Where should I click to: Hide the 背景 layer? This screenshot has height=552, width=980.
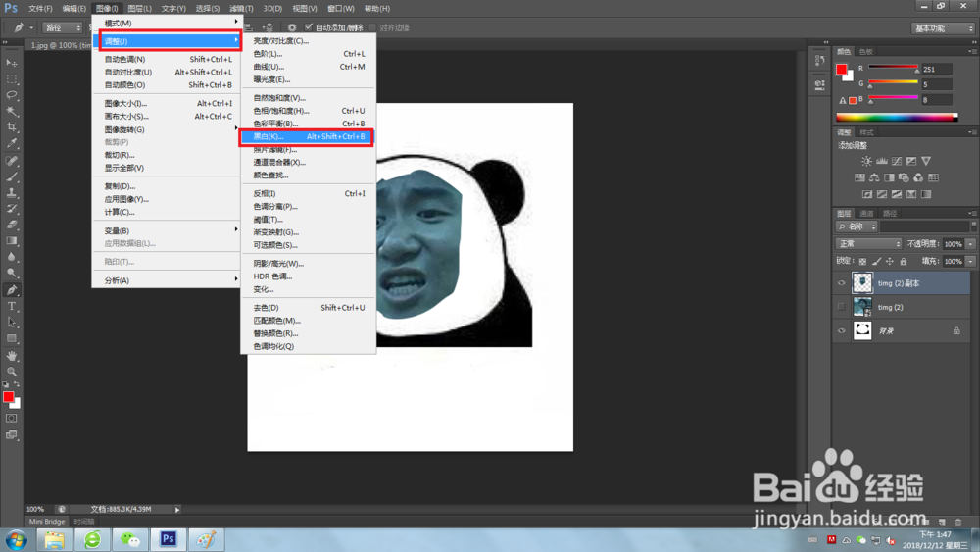(841, 330)
